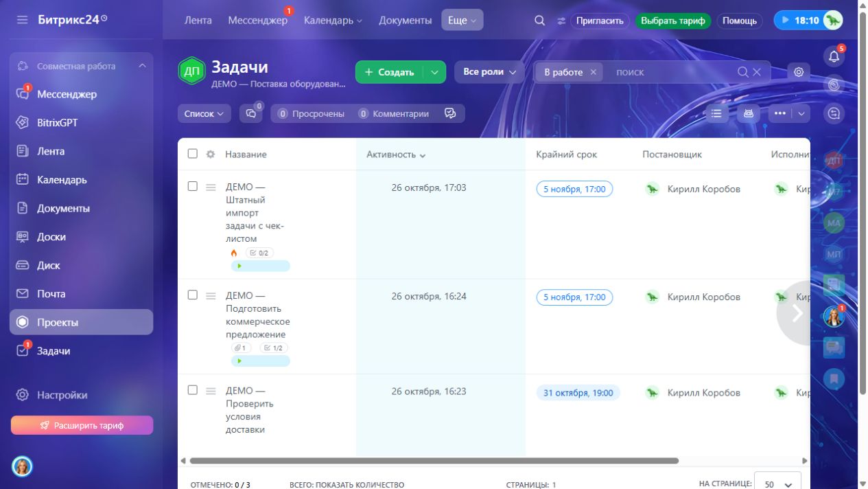The height and width of the screenshot is (489, 868).
Task: Go to Проекты in the sidebar
Action: pos(81,322)
